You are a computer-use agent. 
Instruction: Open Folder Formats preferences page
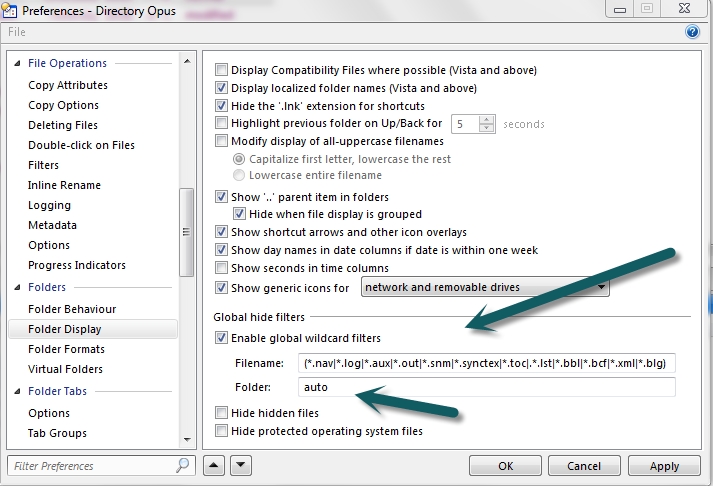click(x=66, y=349)
